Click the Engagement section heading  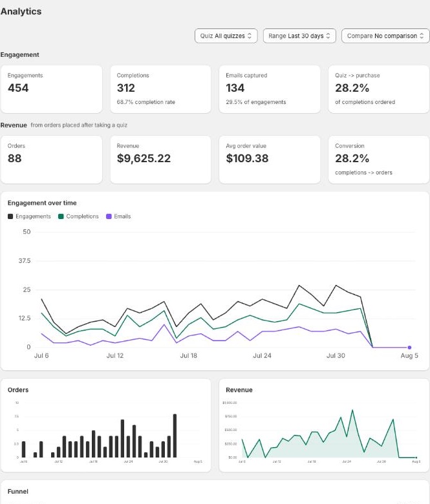click(x=19, y=55)
